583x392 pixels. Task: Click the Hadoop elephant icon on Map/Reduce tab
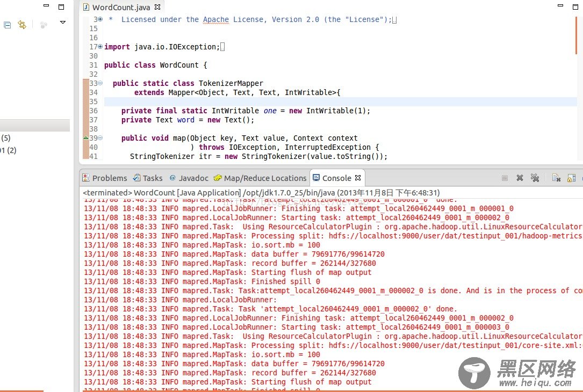click(218, 178)
